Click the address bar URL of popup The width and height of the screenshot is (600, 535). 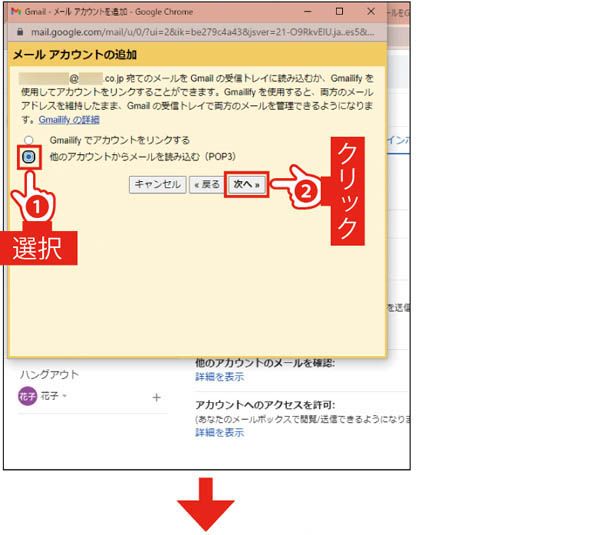[x=202, y=32]
